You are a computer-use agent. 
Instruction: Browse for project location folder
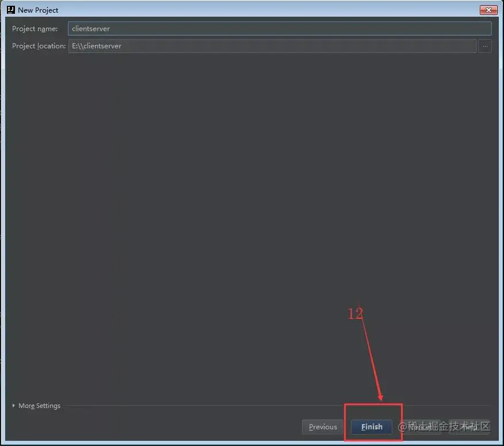coord(485,46)
